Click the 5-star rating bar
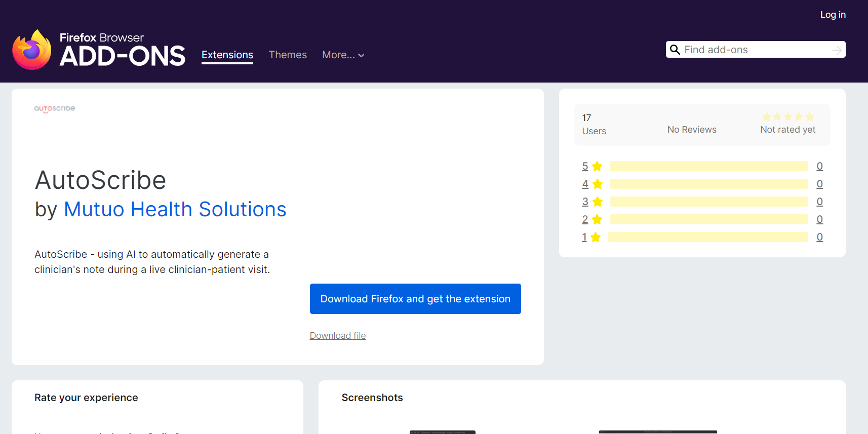The image size is (868, 434). click(708, 166)
